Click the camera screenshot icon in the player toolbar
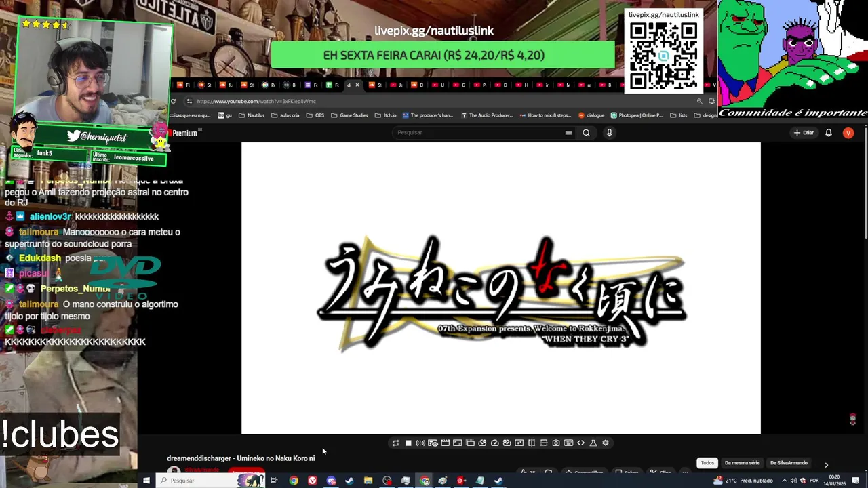Viewport: 868px width, 488px height. [556, 443]
